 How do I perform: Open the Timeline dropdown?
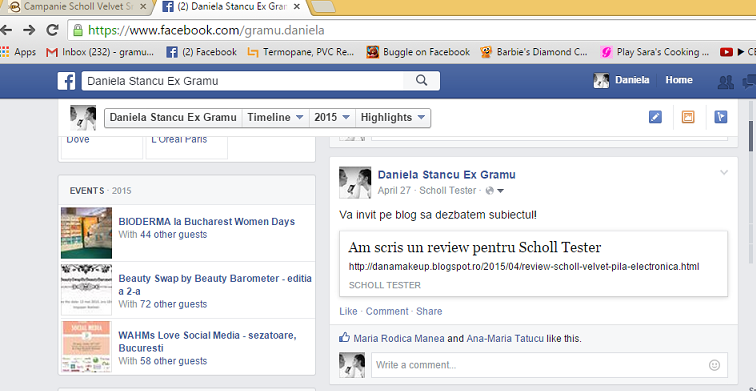[x=275, y=118]
